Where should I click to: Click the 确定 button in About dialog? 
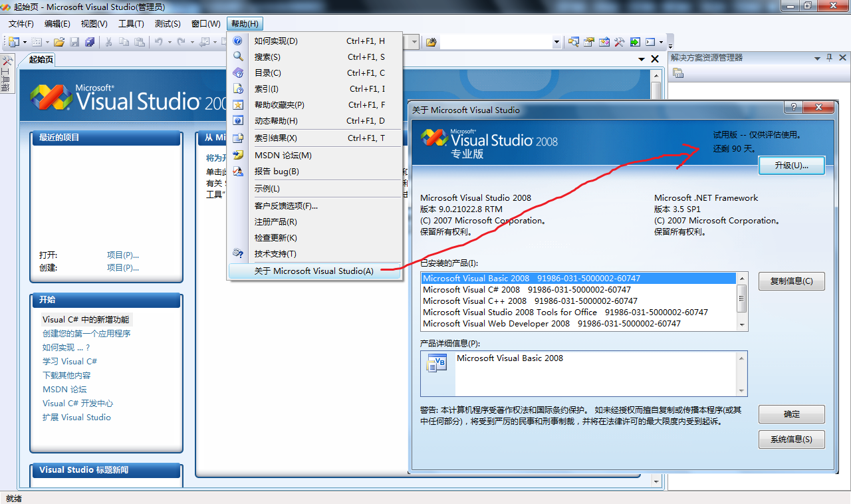pos(791,414)
